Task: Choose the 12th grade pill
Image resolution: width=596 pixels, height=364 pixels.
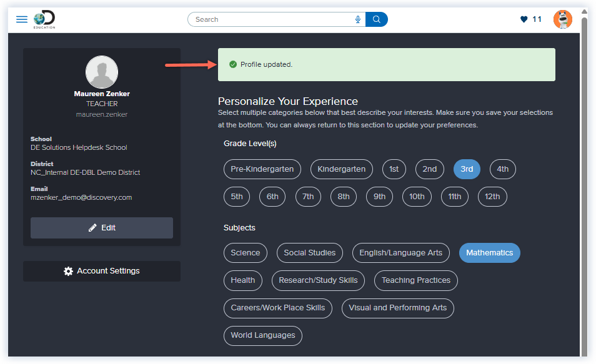Action: [492, 197]
